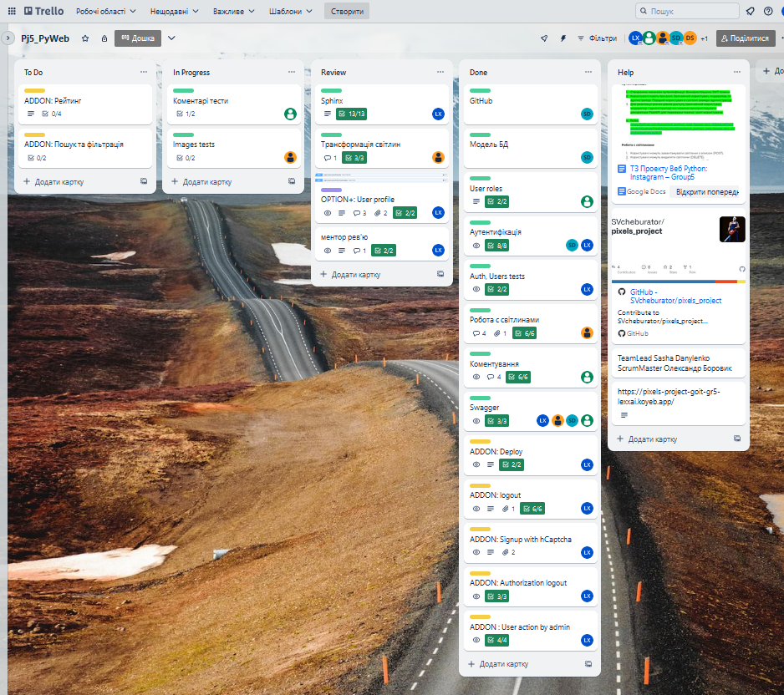Click the Створити button
This screenshot has width=784, height=695.
coord(347,11)
